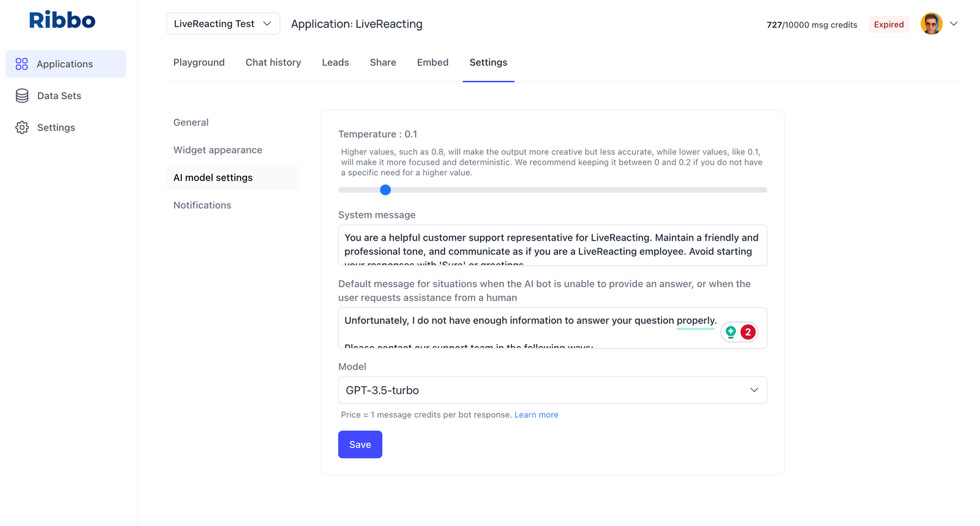The image size is (980, 526).
Task: Open the Embed tab
Action: tap(432, 62)
